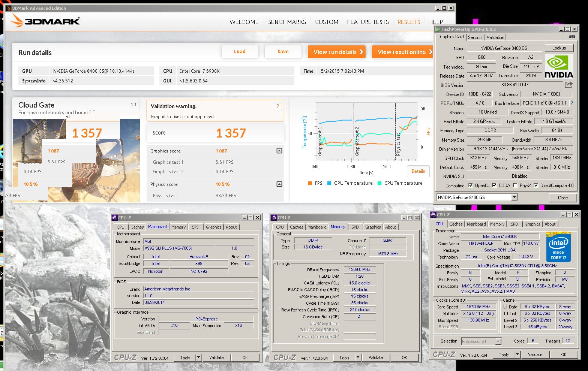Viewport: 588px width, 371px height.
Task: Click the NVIDIA logo in GPU-Z
Action: [559, 66]
